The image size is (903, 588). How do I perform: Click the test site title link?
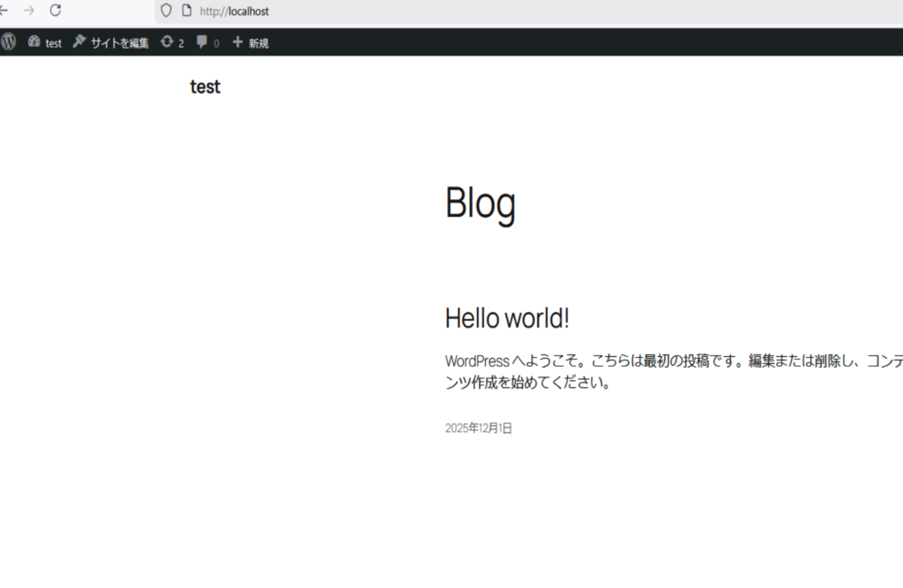[205, 86]
